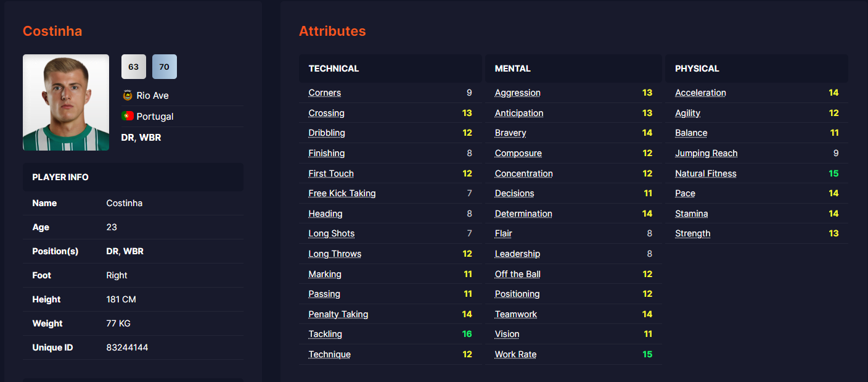Select the Physical attributes header
Viewport: 868px width, 382px height.
coord(697,69)
